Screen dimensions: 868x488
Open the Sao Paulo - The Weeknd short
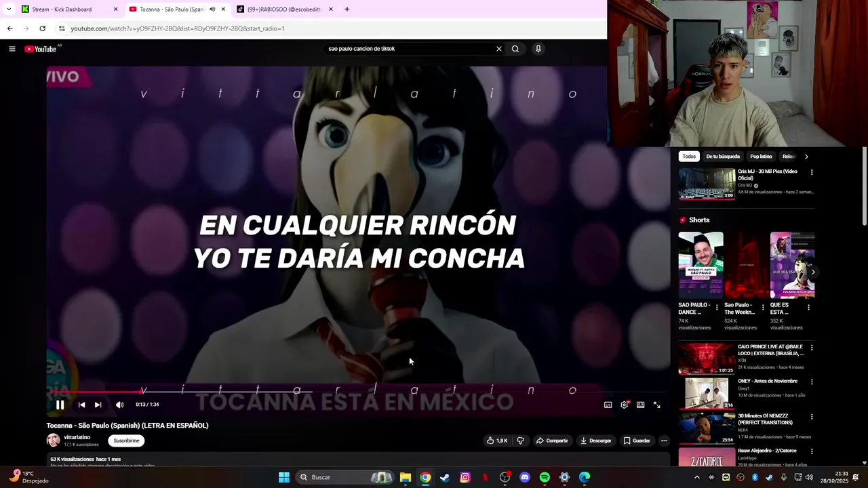[x=747, y=265]
